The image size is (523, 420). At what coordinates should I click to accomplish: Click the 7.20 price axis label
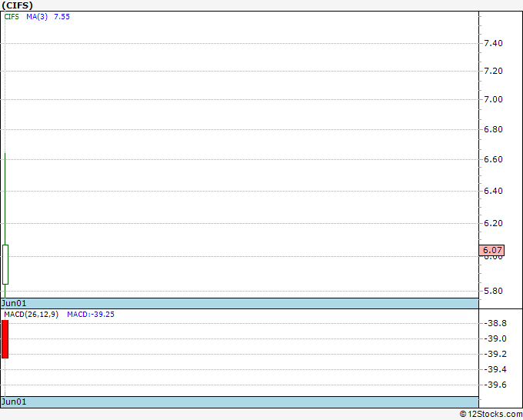pos(493,71)
